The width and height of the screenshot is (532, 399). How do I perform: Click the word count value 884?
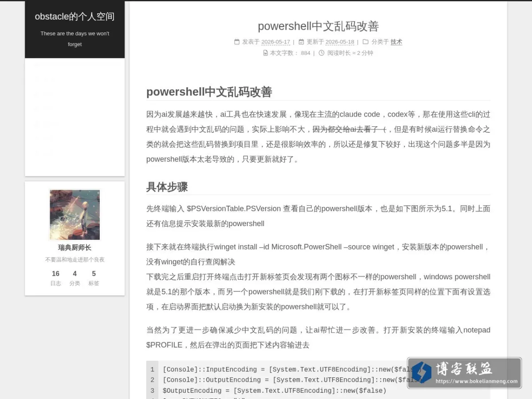click(305, 53)
